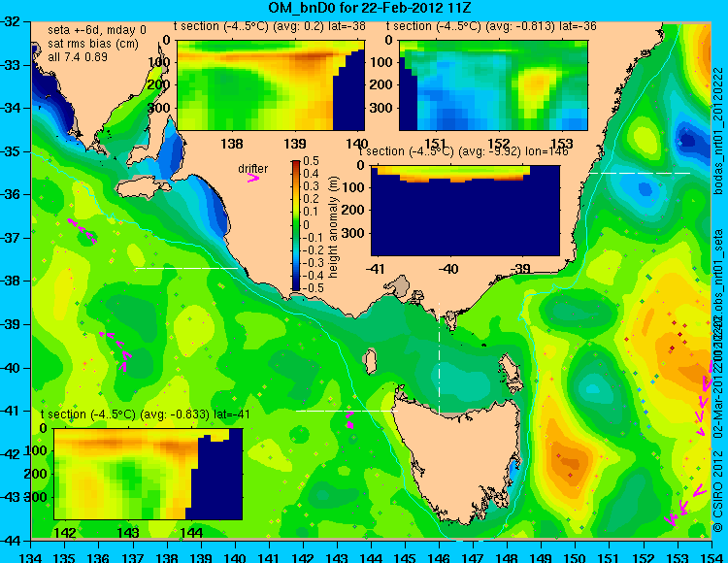Click the "-32" latitude axis label
728x563 pixels.
pos(11,21)
